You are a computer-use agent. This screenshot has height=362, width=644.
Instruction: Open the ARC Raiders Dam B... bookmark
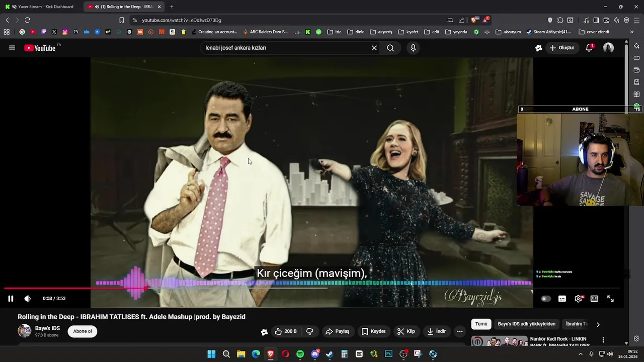(x=265, y=32)
